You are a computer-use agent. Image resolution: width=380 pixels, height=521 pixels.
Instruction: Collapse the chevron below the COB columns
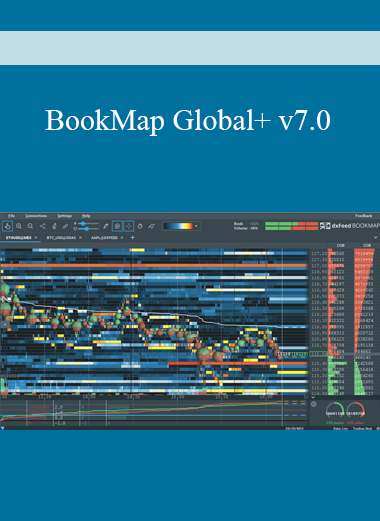tap(313, 397)
